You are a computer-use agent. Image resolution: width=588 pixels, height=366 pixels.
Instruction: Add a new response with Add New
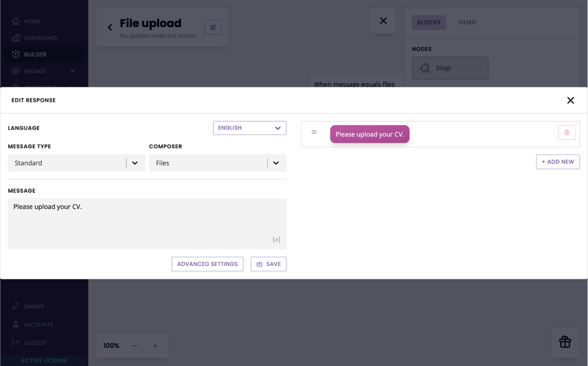pos(557,162)
